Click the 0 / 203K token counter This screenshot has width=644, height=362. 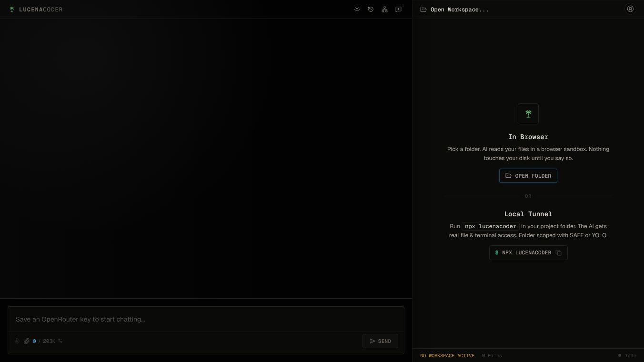coord(44,341)
